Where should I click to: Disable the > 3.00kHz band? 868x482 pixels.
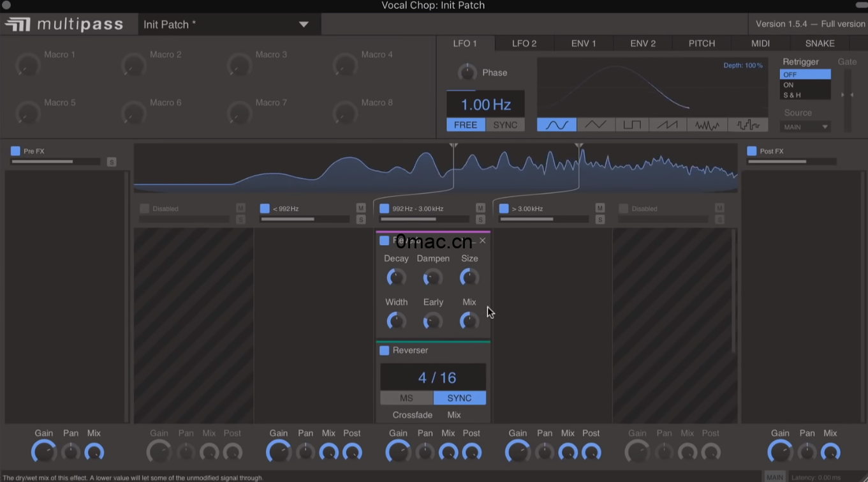(x=504, y=209)
